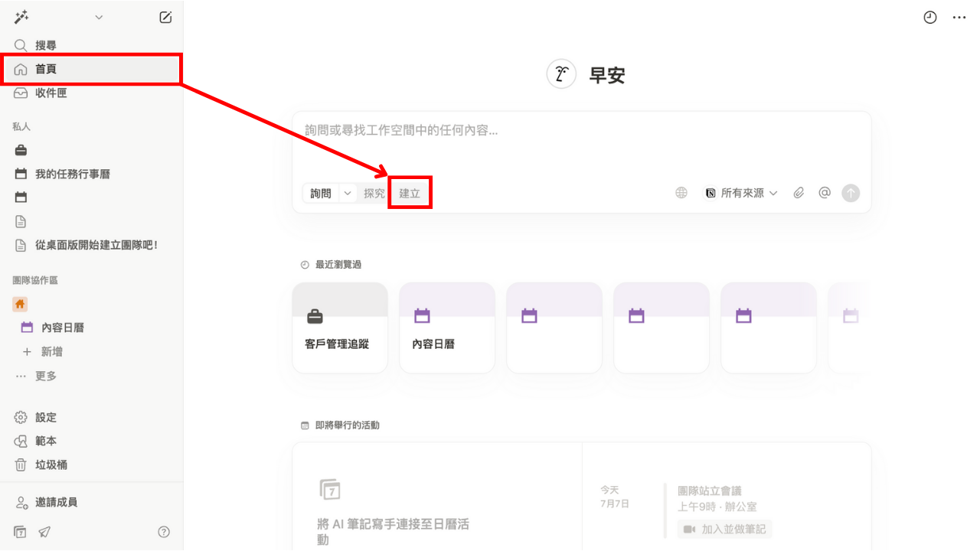Screen dimensions: 980x551
Task: Click the clock icon beside 最近瀏覽過
Action: tap(305, 265)
